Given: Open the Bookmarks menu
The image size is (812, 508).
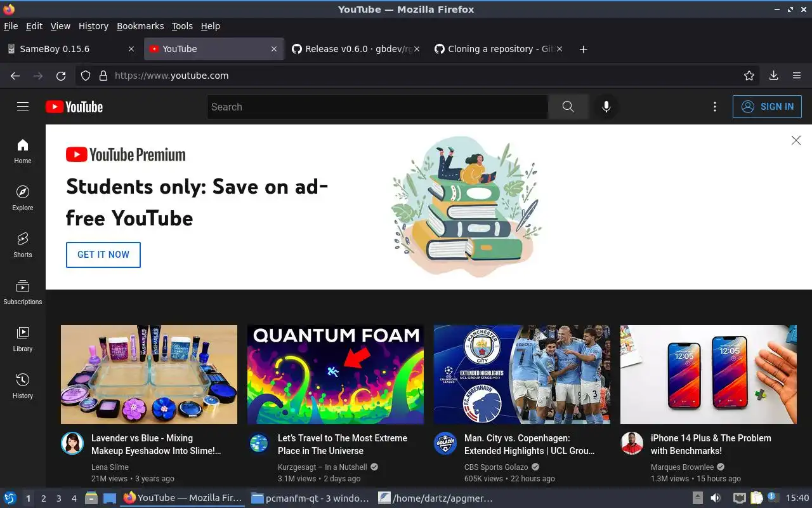Looking at the screenshot, I should pyautogui.click(x=140, y=26).
